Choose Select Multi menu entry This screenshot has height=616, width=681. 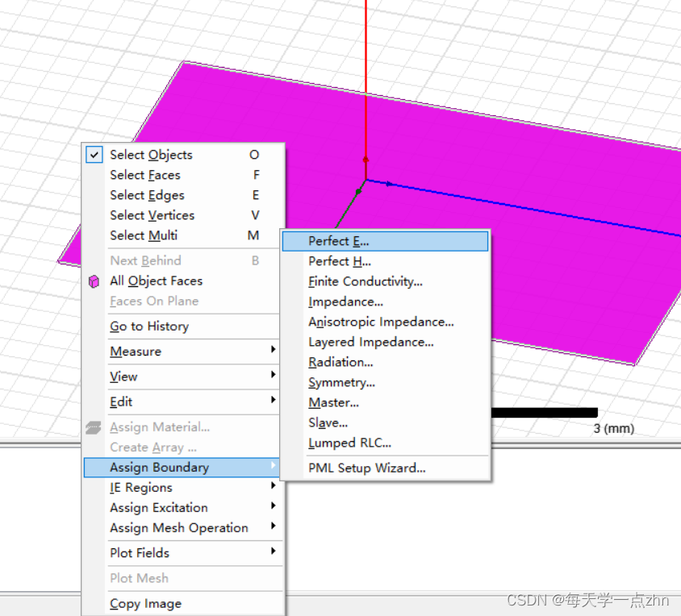[182, 235]
